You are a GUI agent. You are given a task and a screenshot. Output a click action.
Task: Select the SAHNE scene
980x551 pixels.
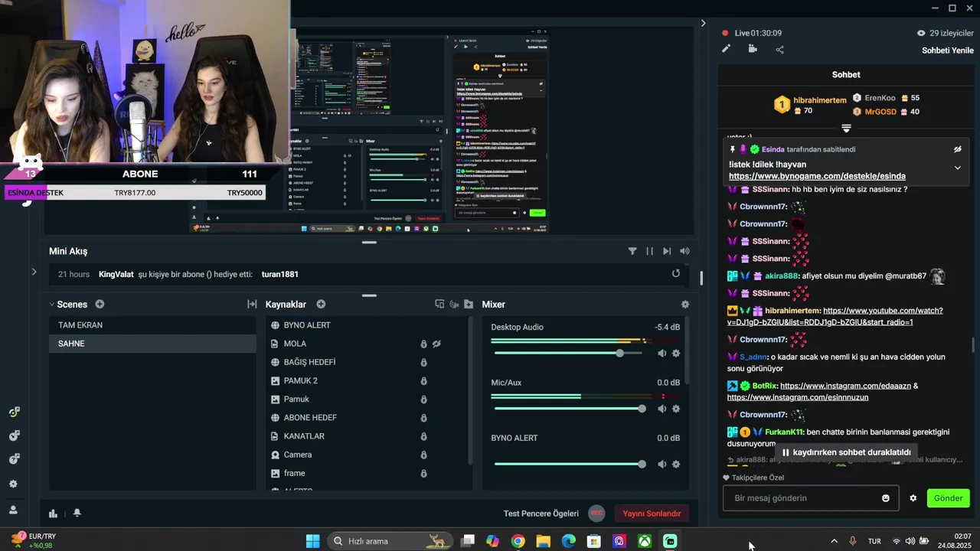click(x=152, y=344)
